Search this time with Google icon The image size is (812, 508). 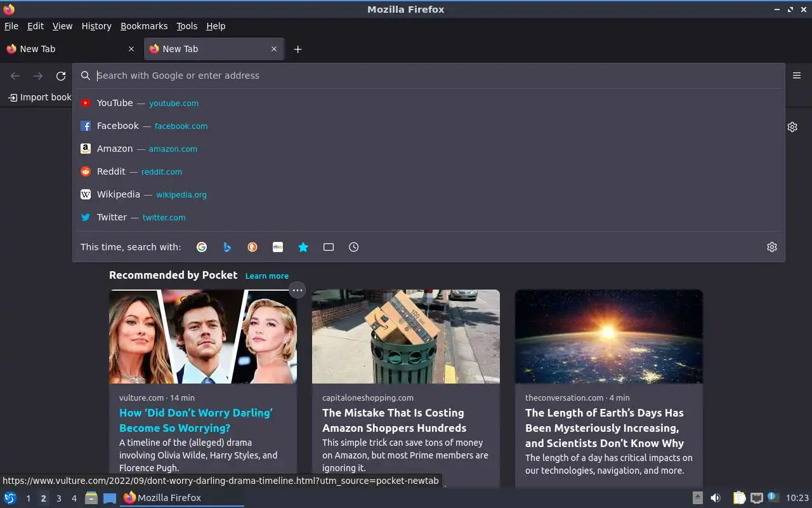[x=202, y=247]
